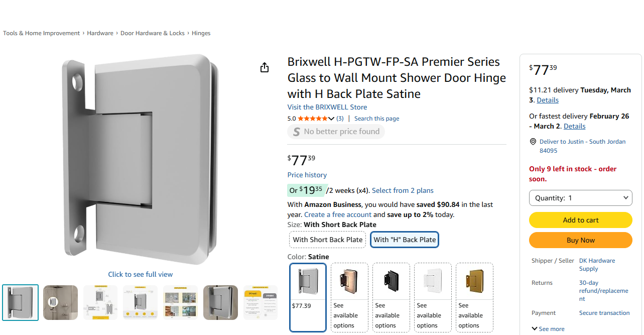View the bathroom shower scene thumbnail
This screenshot has height=335, width=644.
point(60,302)
